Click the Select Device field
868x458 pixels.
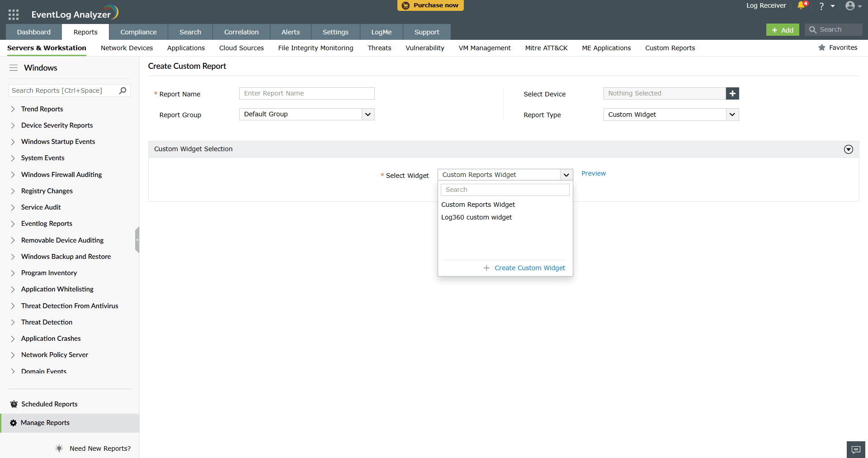665,93
